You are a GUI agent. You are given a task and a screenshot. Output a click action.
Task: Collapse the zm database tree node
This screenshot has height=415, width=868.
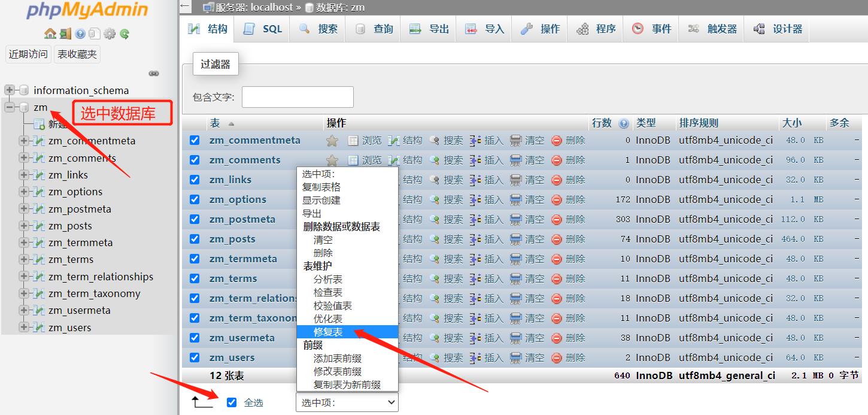10,107
